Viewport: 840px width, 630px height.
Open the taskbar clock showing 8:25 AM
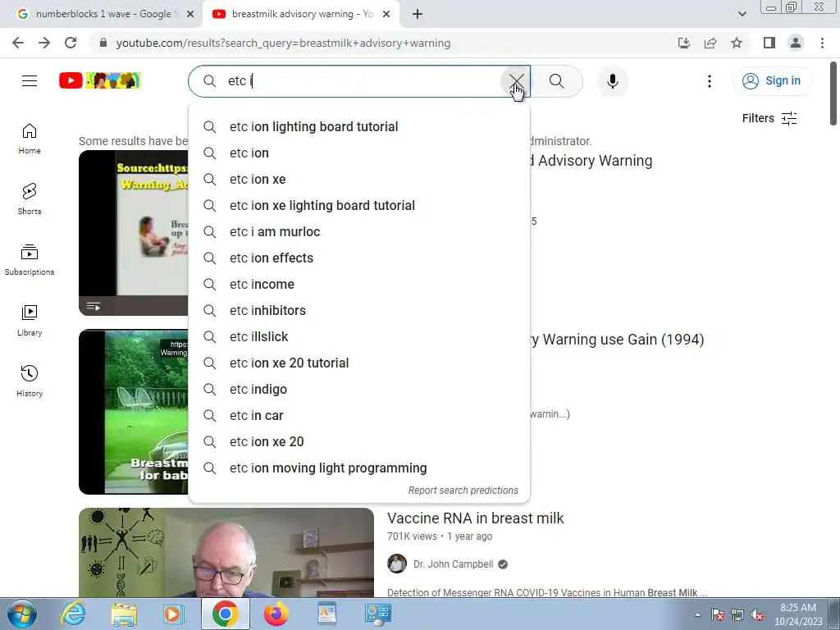(798, 614)
